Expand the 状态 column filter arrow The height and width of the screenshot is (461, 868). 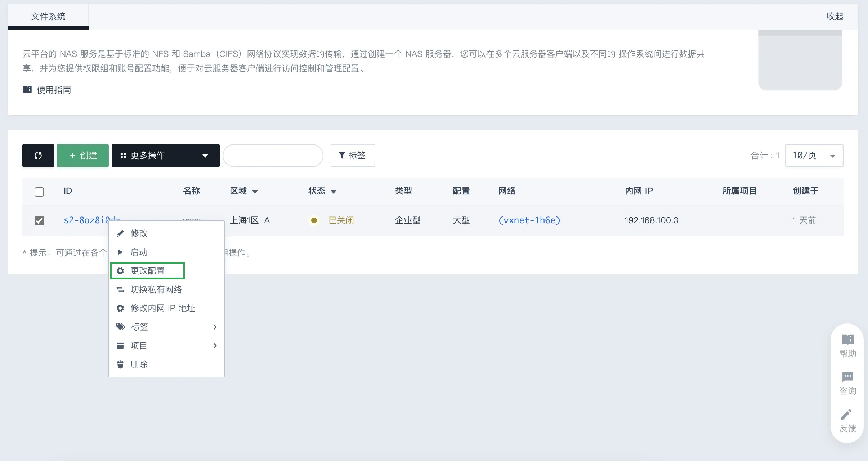tap(334, 192)
